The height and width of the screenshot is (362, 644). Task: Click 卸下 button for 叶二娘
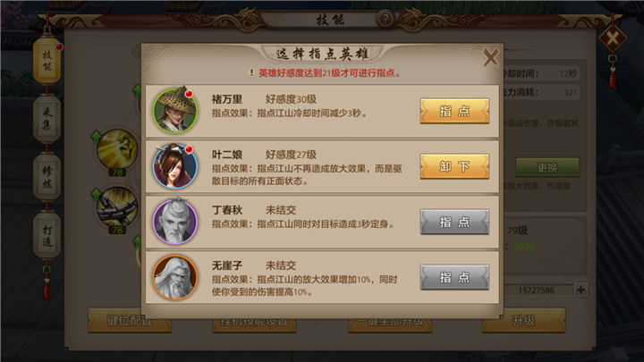pos(454,166)
